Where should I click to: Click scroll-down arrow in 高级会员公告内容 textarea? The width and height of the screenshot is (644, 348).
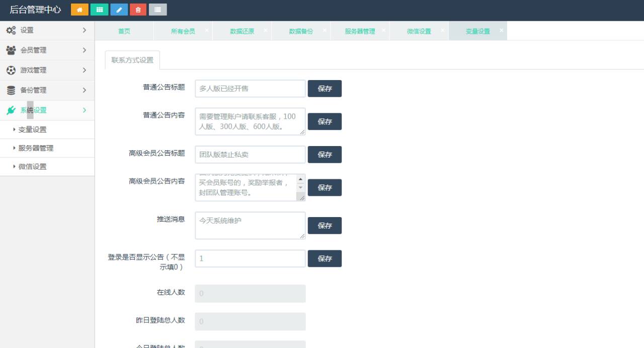(x=301, y=187)
